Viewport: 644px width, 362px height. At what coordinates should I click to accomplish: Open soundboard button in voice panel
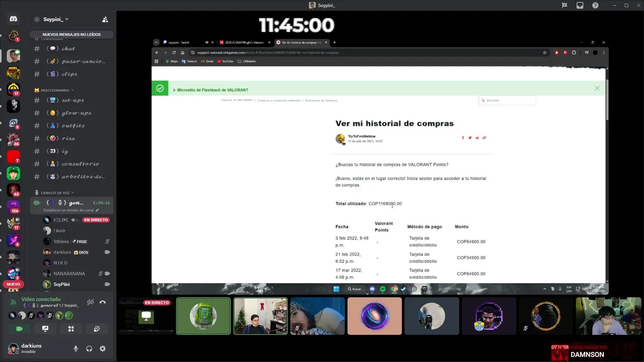click(x=97, y=329)
